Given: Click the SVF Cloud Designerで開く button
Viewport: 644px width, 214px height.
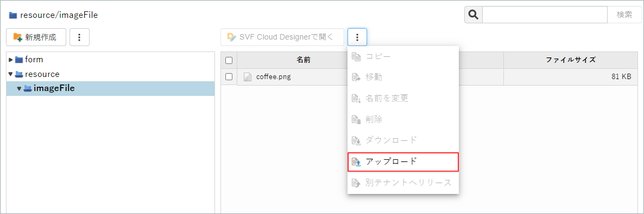Looking at the screenshot, I should tap(282, 37).
